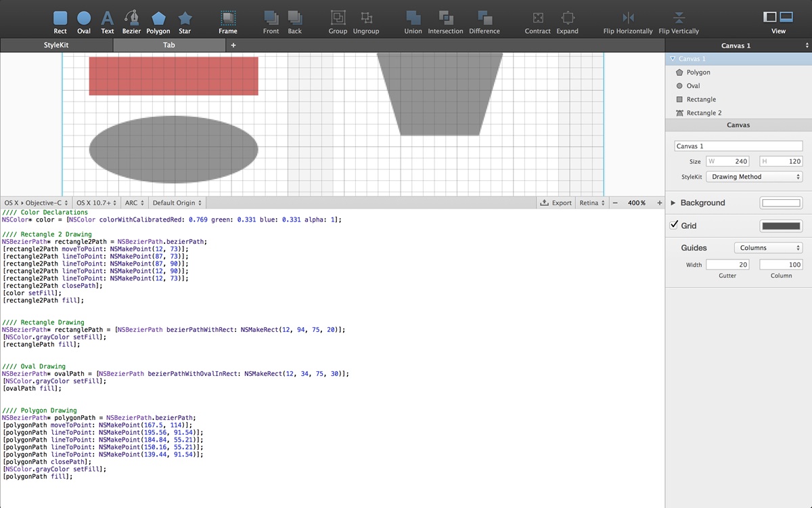Click the zoom in plus button
The image size is (812, 508).
pos(660,203)
